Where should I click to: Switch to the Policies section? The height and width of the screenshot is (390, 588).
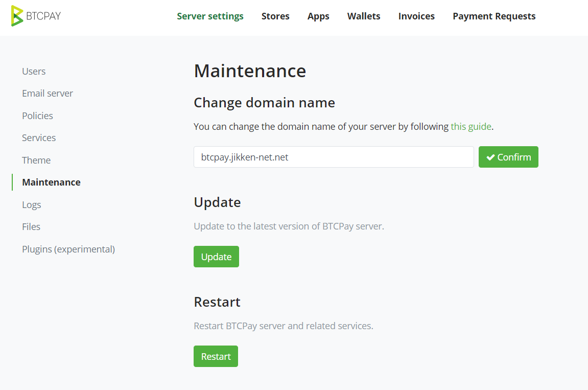point(37,116)
